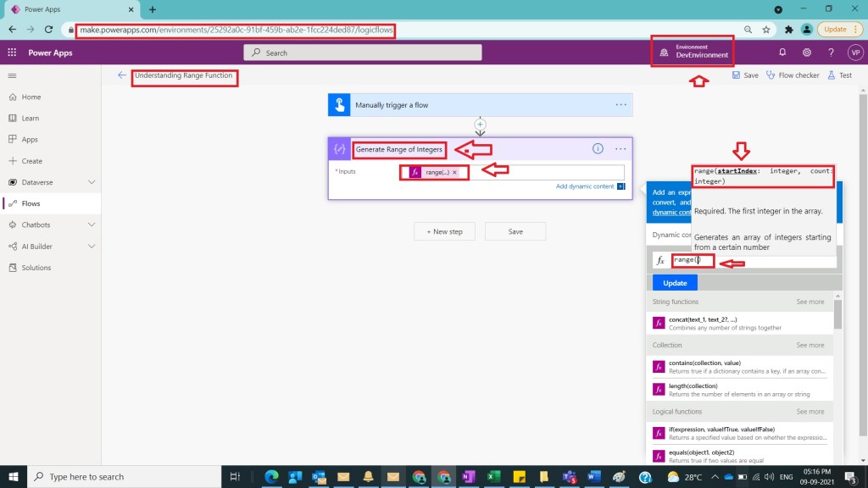Collapse the left navigation hamburger menu
Viewport: 868px width, 488px height.
[x=13, y=75]
